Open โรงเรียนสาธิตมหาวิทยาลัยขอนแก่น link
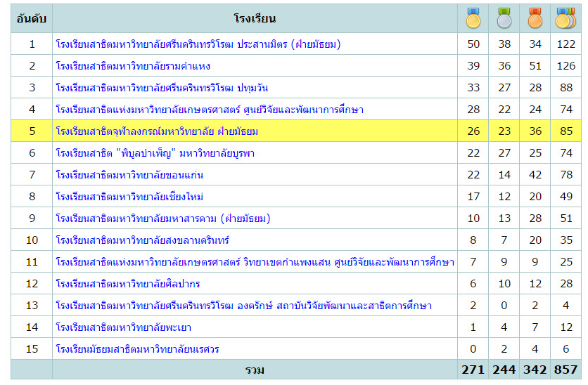The height and width of the screenshot is (385, 588). coord(129,174)
